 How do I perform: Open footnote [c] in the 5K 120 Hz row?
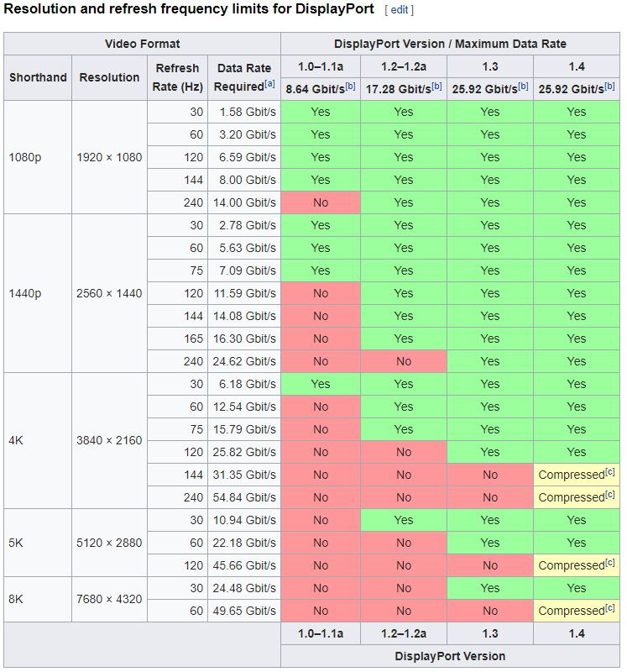[x=610, y=562]
